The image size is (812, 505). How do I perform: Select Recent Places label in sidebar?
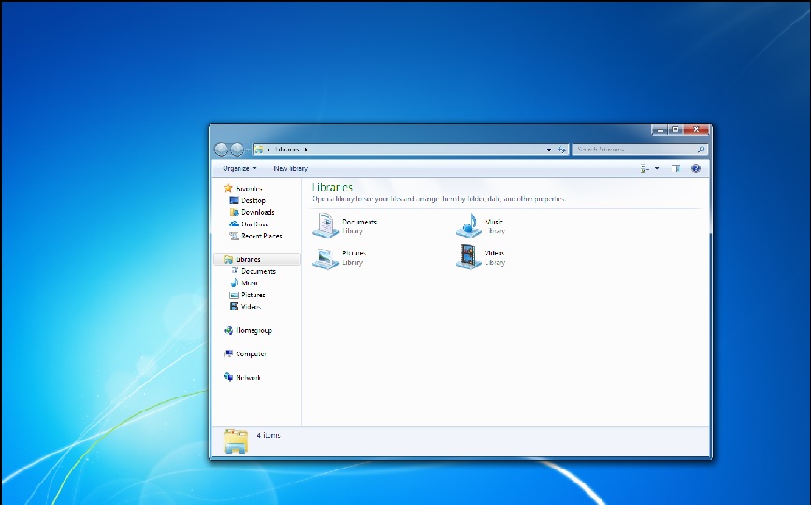(262, 237)
